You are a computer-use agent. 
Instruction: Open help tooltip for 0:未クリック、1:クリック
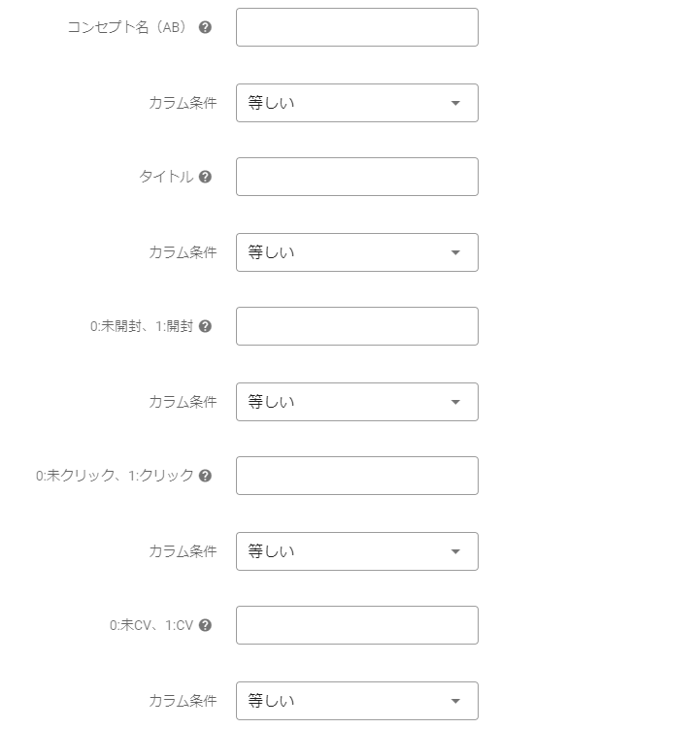(205, 476)
